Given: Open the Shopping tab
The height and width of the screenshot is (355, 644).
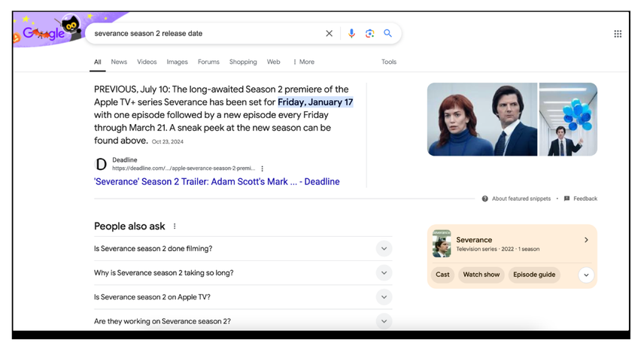Looking at the screenshot, I should (243, 62).
